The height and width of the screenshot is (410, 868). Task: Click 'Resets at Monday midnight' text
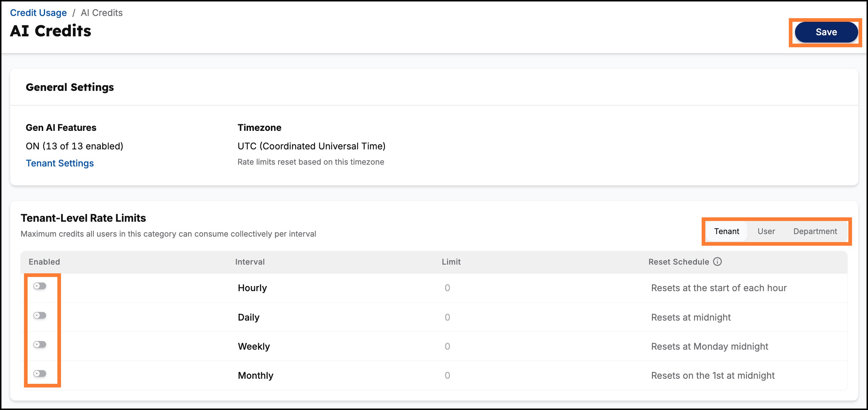click(x=710, y=346)
